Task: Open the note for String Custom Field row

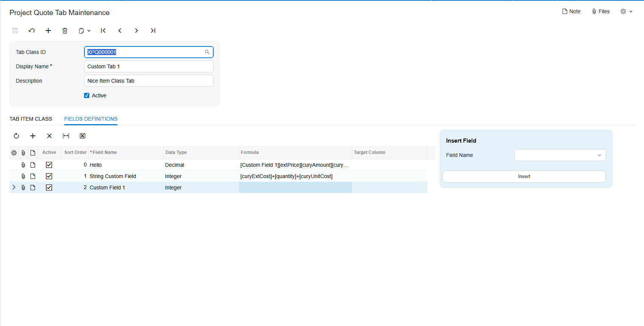Action: [x=33, y=176]
